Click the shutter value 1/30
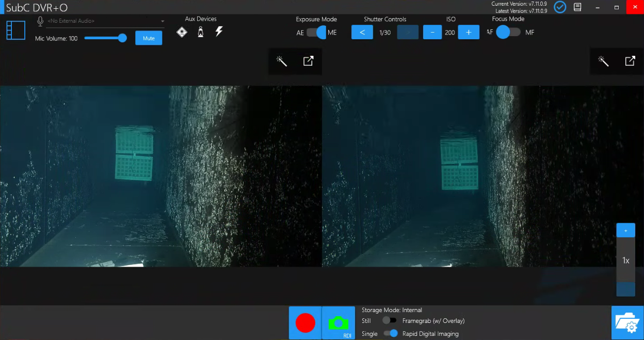The width and height of the screenshot is (644, 340). click(385, 33)
